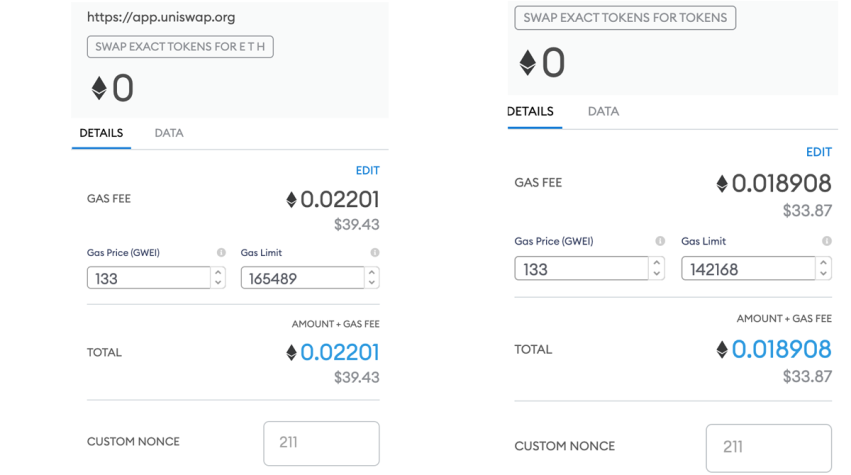The width and height of the screenshot is (851, 475).
Task: Click EDIT link above 0.018908 gas fee
Action: click(818, 152)
